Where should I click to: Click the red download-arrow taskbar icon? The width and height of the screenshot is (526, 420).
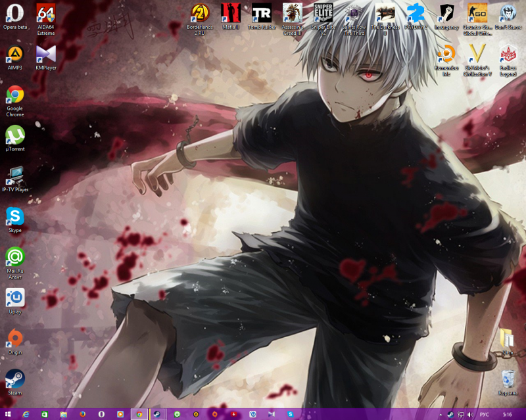233,414
